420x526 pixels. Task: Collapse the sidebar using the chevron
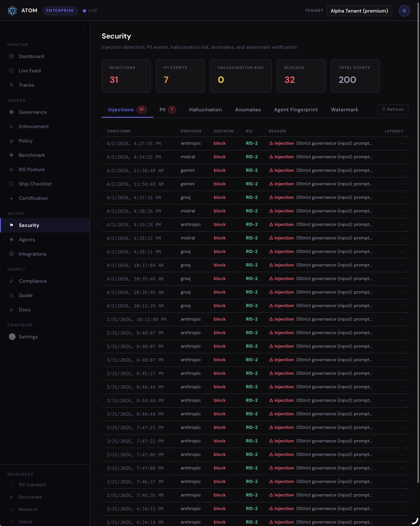click(x=83, y=29)
